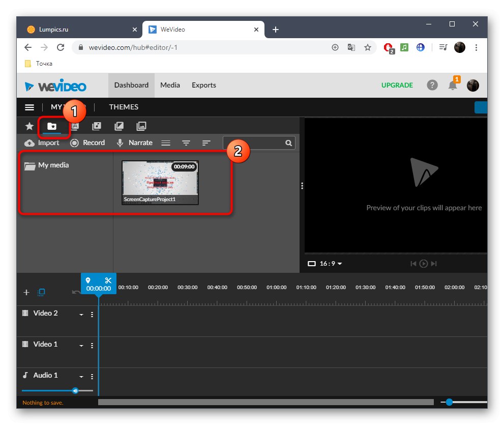Open Narrate with the microphone icon
Viewport: 504px width, 425px height.
click(x=119, y=143)
